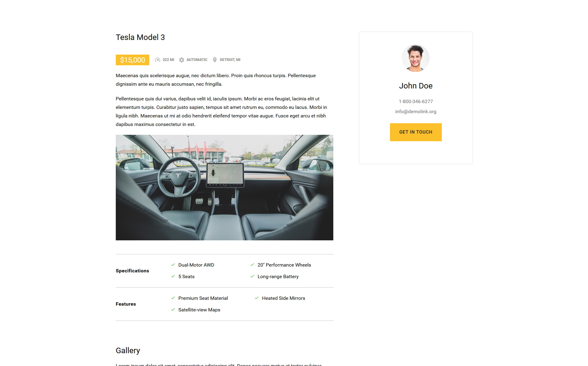588x366 pixels.
Task: Click the checkmark beside 20" Performance Wheels
Action: (252, 265)
